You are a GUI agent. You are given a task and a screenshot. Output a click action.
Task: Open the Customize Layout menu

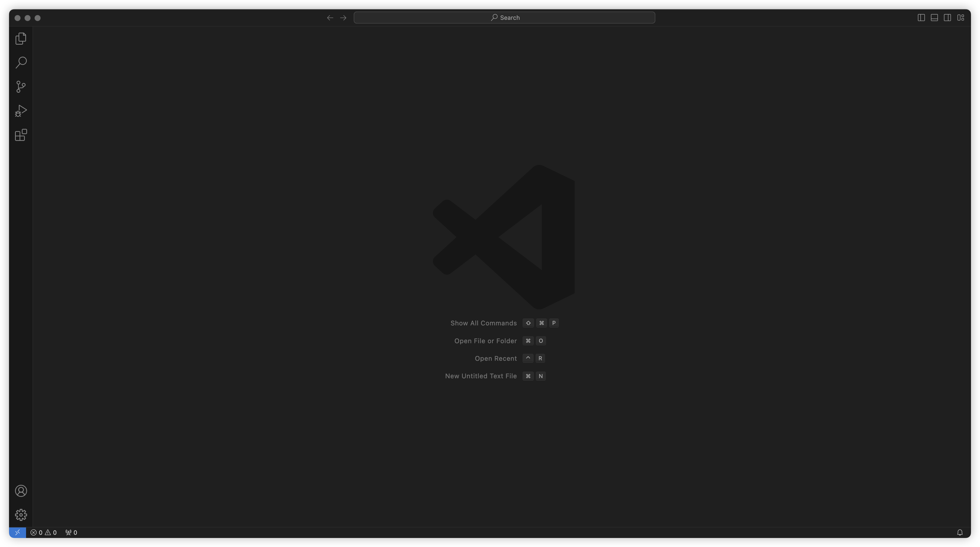[961, 18]
